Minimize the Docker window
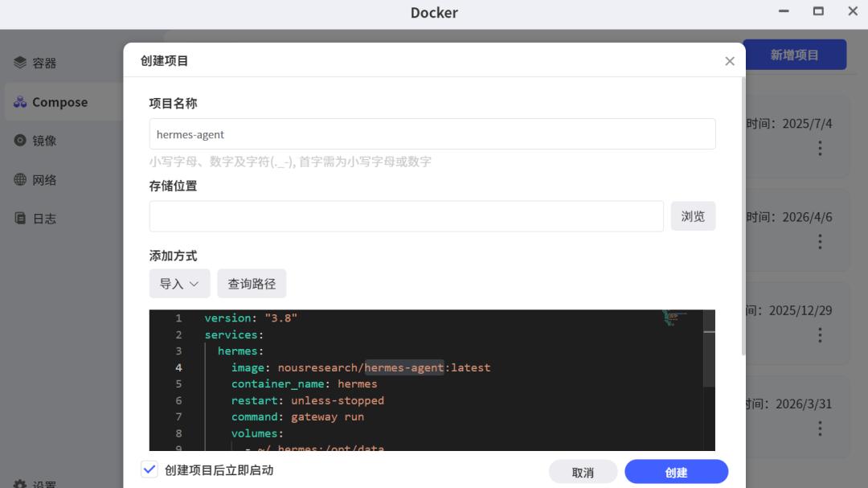This screenshot has width=868, height=488. click(x=784, y=11)
